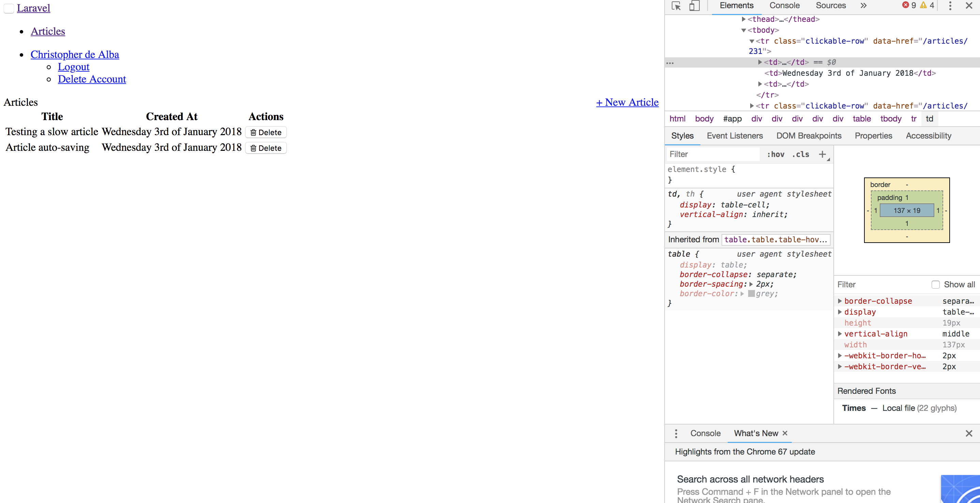Close the What's New drawer tab
Screen dimensions: 980x503
click(x=785, y=433)
